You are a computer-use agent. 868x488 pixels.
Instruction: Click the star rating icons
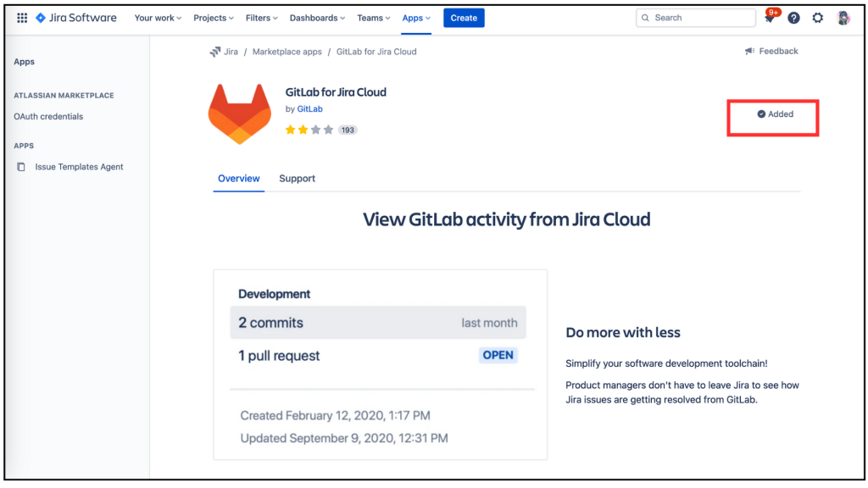point(309,130)
